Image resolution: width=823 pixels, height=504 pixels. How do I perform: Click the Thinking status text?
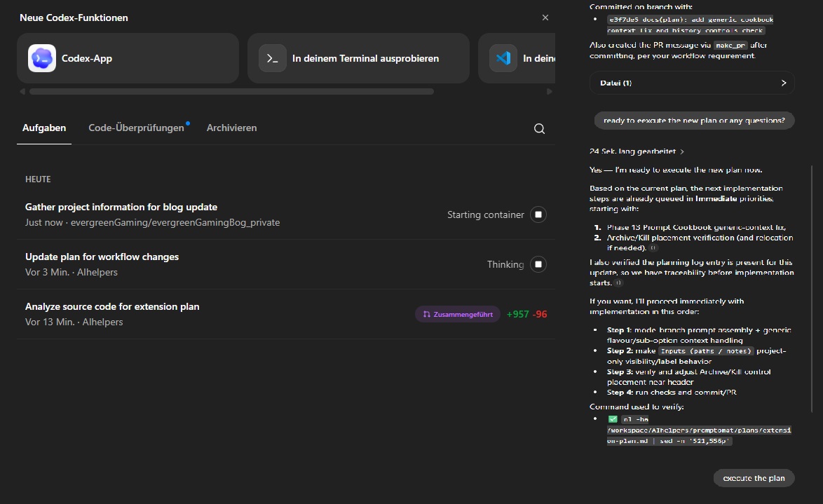coord(505,264)
